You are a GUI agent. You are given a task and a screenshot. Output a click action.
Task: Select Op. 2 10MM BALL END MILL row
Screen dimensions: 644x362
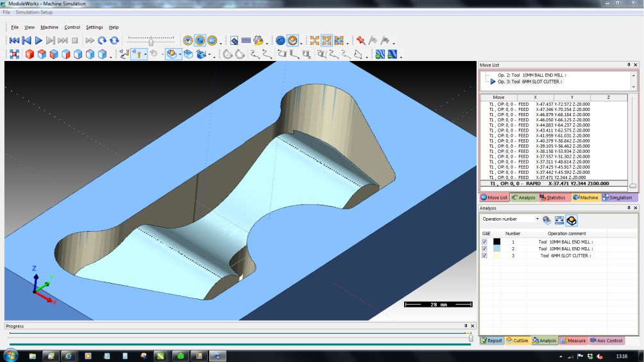[x=532, y=75]
